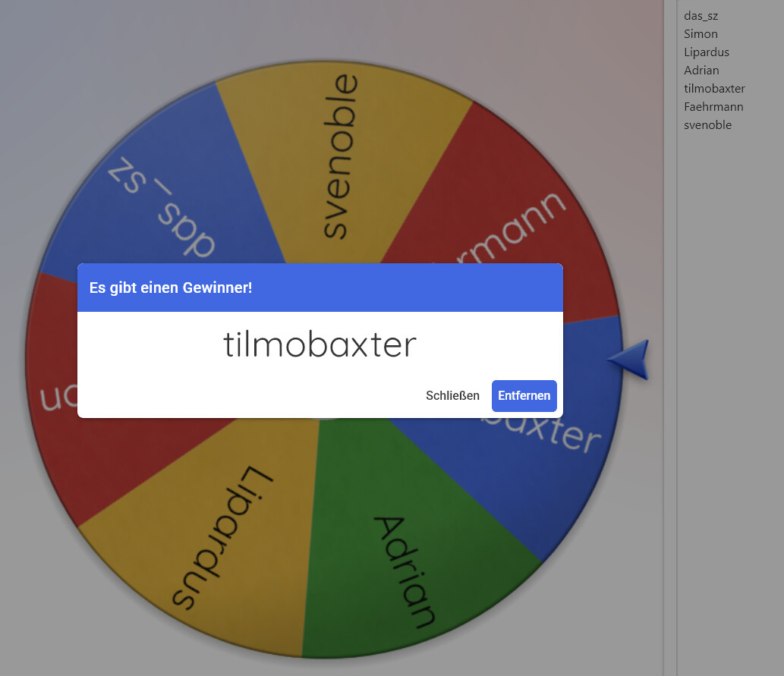Click the winner name tilmobaxter in dialog
This screenshot has width=784, height=676.
pyautogui.click(x=320, y=345)
